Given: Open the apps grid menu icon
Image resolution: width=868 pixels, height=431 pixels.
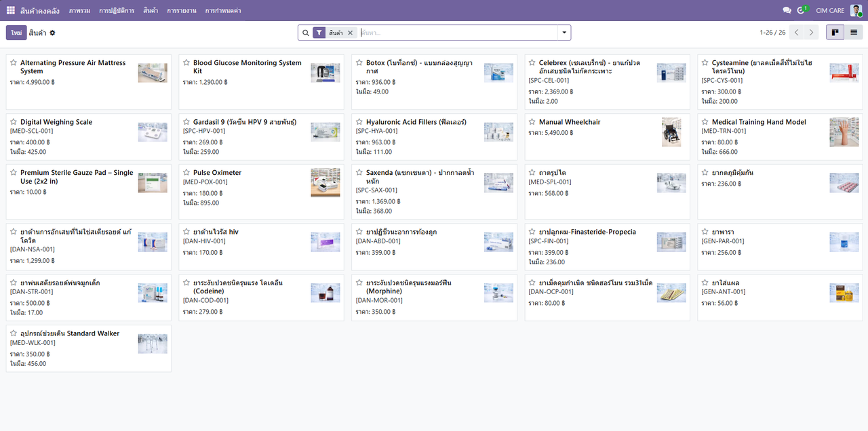Looking at the screenshot, I should click(x=10, y=10).
